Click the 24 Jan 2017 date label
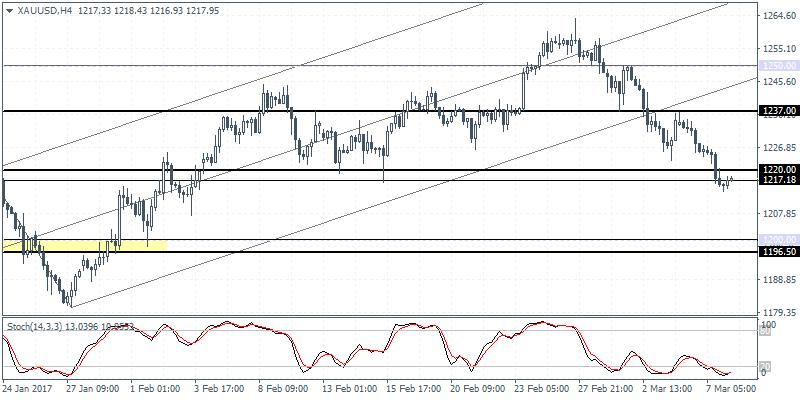This screenshot has height=400, width=800. (x=29, y=389)
